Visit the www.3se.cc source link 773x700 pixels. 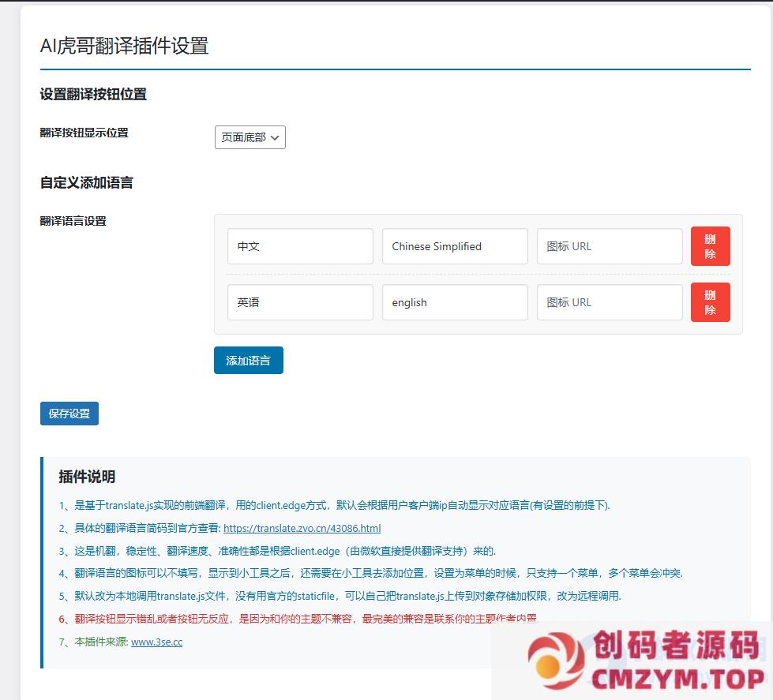coord(156,642)
